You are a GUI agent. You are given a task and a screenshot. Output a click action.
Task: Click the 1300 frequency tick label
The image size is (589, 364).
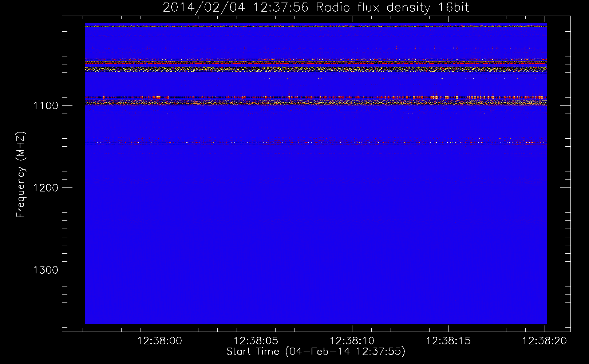coord(46,270)
